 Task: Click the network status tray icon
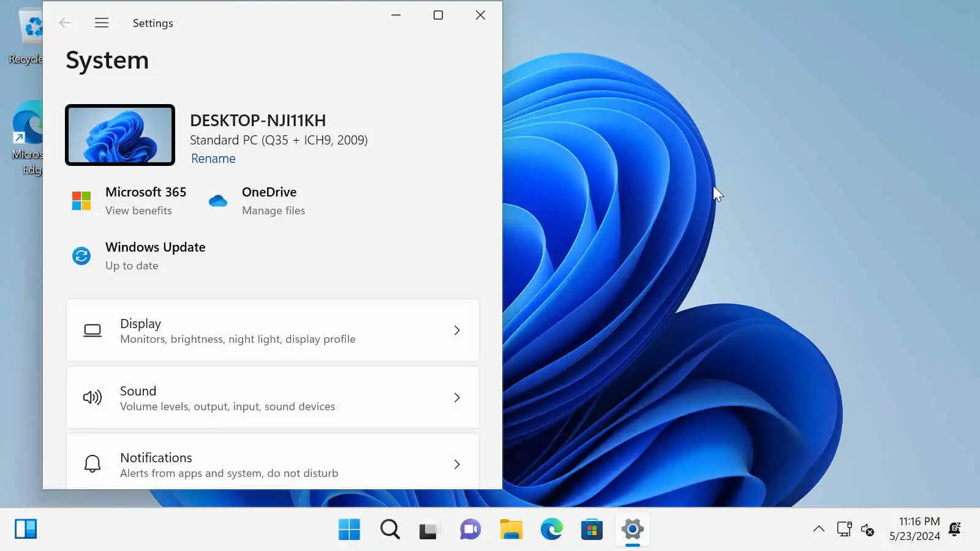(844, 529)
